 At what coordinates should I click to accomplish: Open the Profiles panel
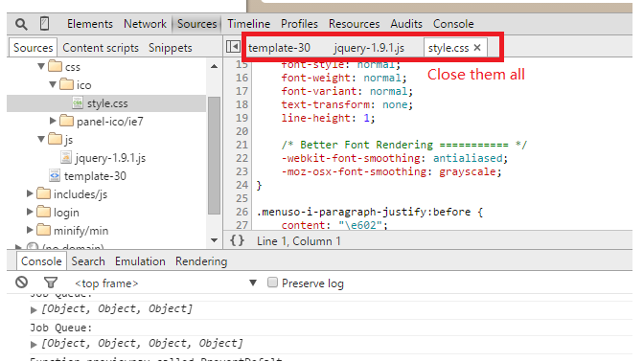pos(299,24)
